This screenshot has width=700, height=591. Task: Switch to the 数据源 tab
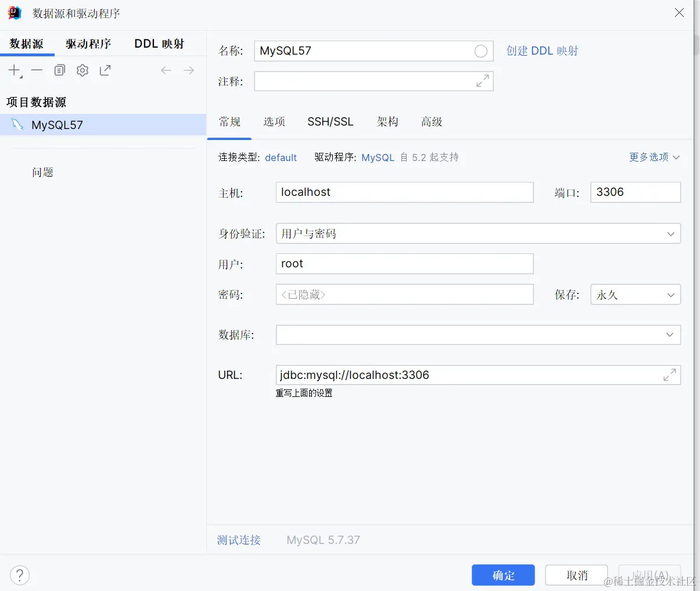(27, 44)
